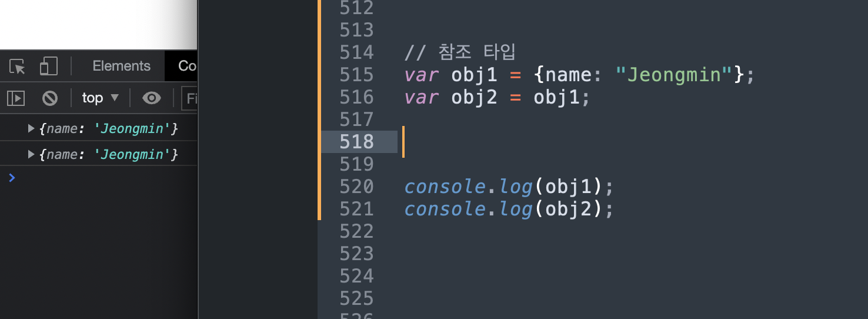
Task: Put cursor on console.log(obj2) line
Action: pyautogui.click(x=509, y=210)
